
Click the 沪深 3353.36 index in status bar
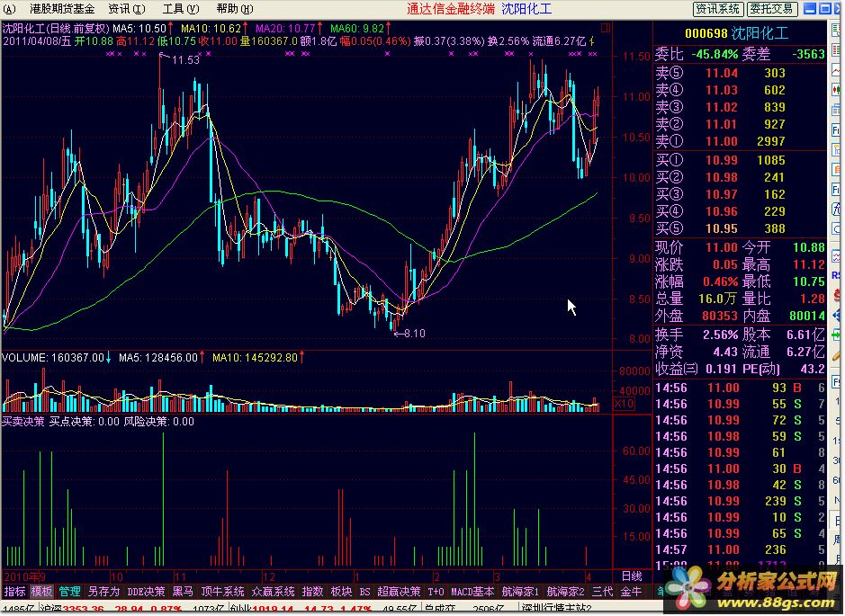pos(72,610)
